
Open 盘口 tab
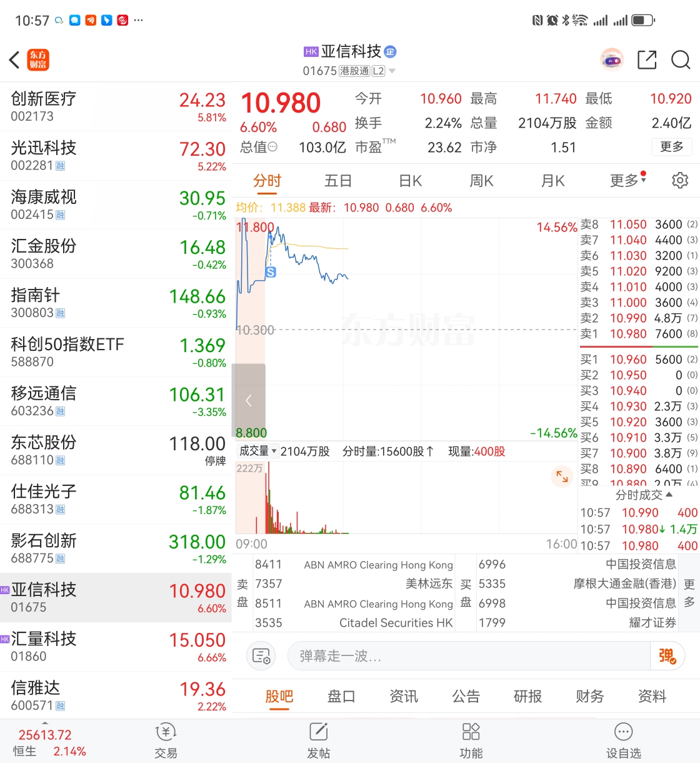coord(341,697)
